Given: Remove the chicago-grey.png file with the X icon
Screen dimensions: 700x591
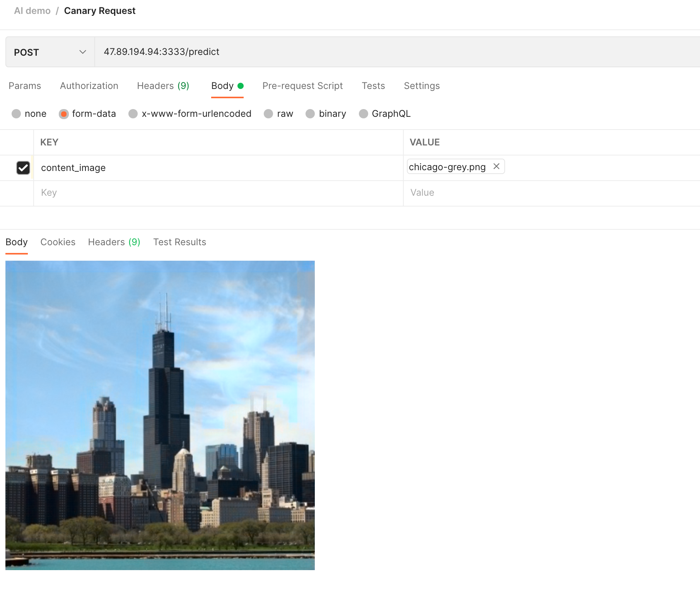Looking at the screenshot, I should pos(496,166).
